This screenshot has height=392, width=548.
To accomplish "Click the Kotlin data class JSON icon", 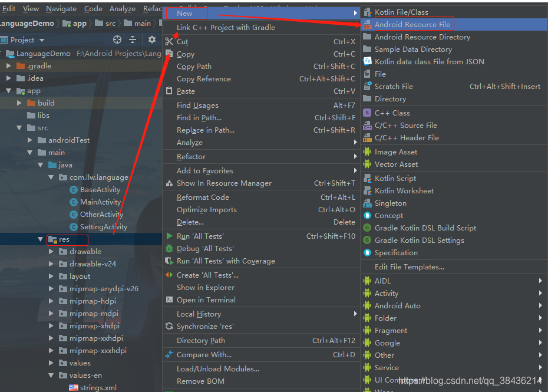I will coord(367,61).
